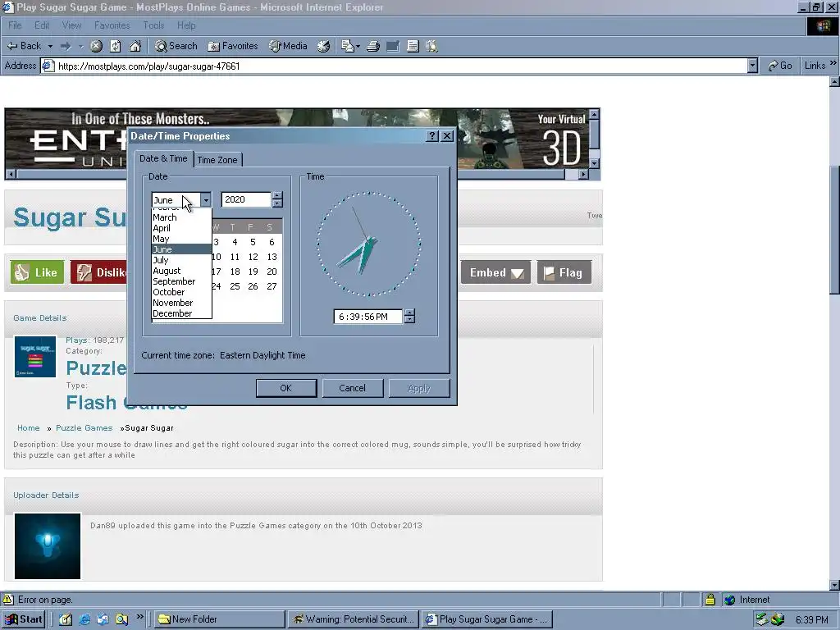
Task: Click the year input field
Action: pos(246,199)
